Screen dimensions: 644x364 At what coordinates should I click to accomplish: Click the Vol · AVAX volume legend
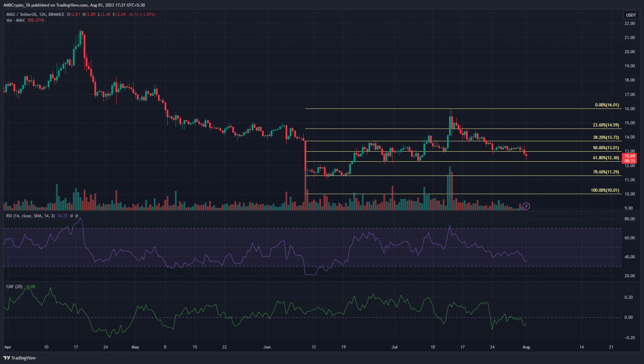pyautogui.click(x=16, y=20)
